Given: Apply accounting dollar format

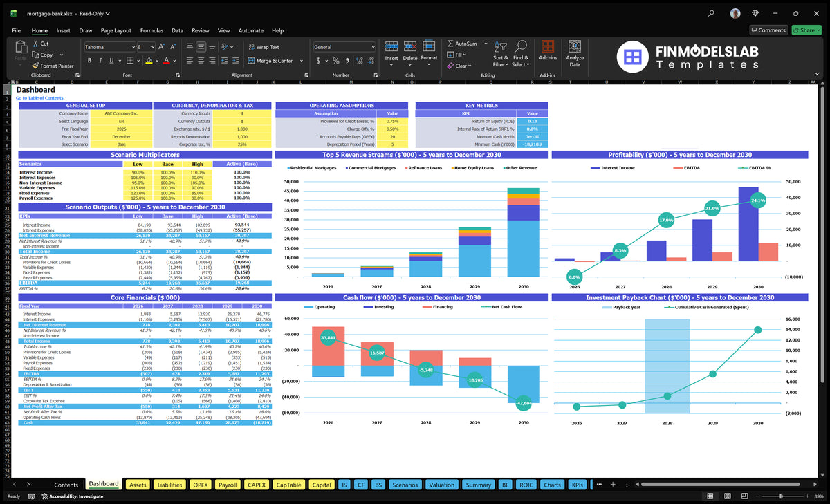Looking at the screenshot, I should tap(318, 61).
